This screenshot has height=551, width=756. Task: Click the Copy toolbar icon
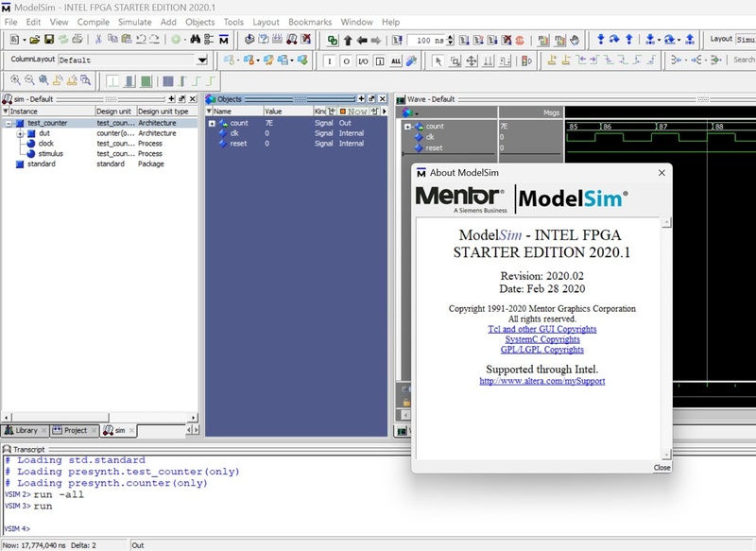(x=112, y=39)
